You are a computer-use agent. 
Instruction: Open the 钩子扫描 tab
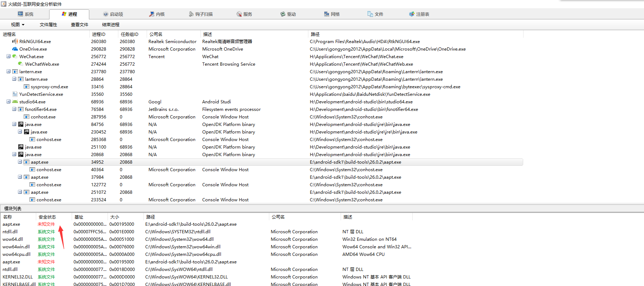201,14
